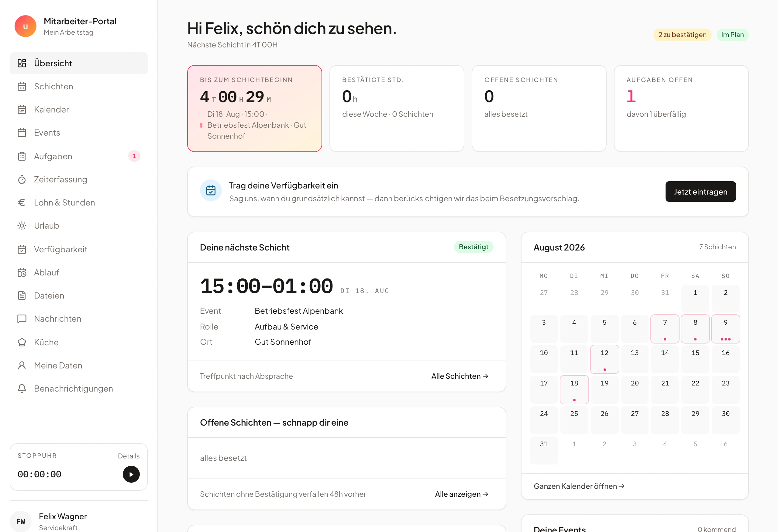The width and height of the screenshot is (778, 532).
Task: Select Lohn & Stunden menu entry
Action: (x=79, y=202)
